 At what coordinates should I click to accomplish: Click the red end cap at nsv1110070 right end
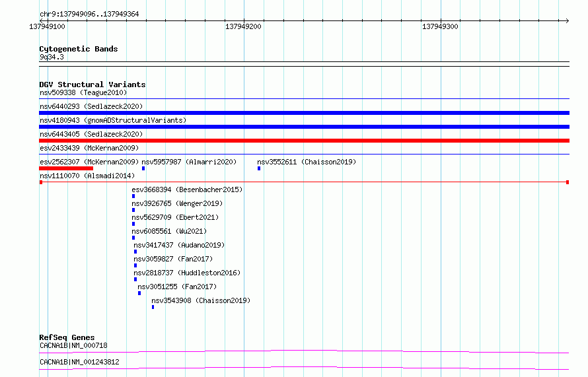(568, 182)
